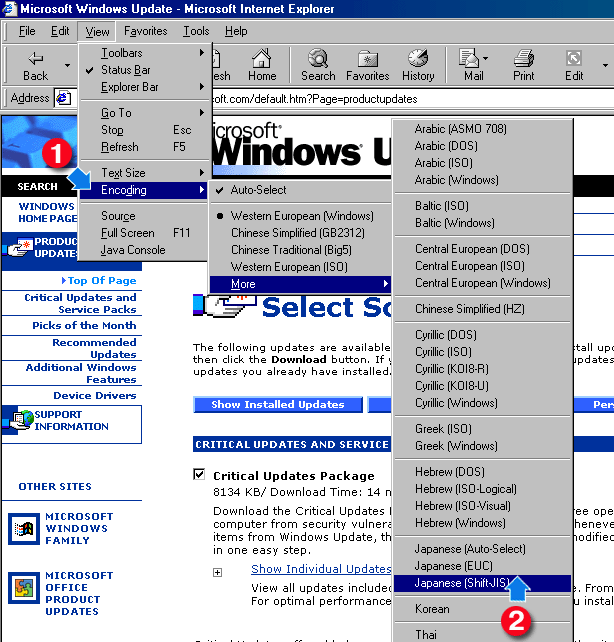Click the Microsoft Windows Family icon
Screen dimensions: 614x642
24,529
